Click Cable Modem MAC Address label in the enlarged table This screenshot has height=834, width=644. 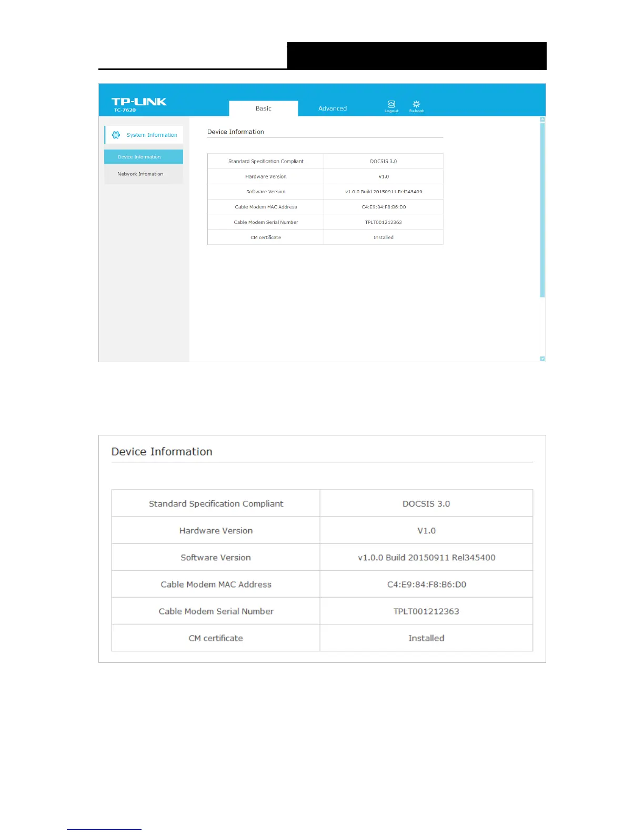pos(216,584)
